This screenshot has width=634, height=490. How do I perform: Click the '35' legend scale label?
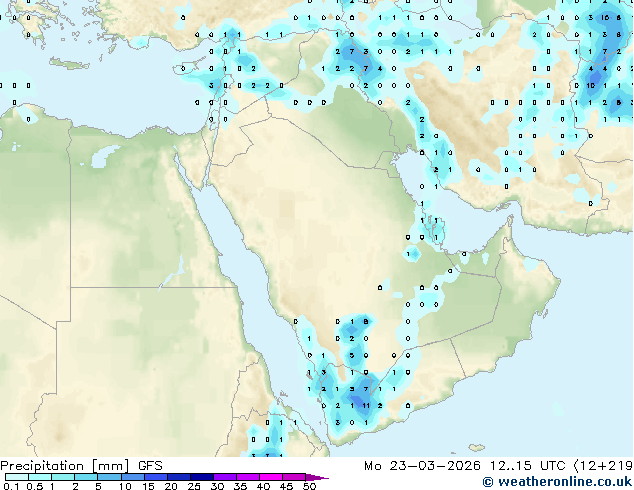coord(240,486)
